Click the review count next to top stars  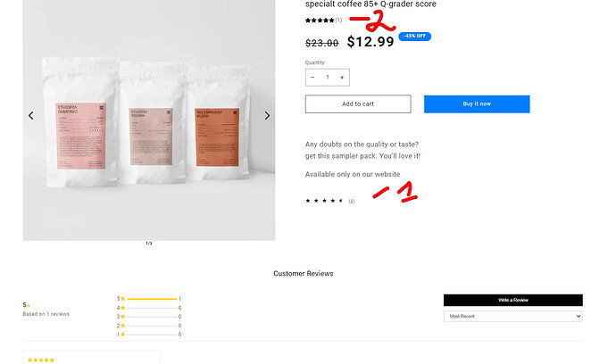point(338,20)
